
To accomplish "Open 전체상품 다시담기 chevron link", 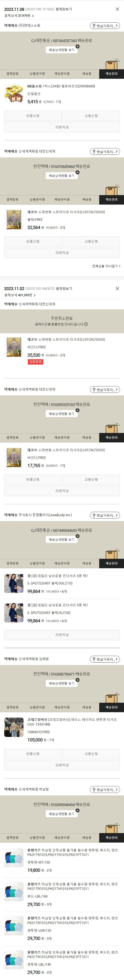I will coord(106,266).
